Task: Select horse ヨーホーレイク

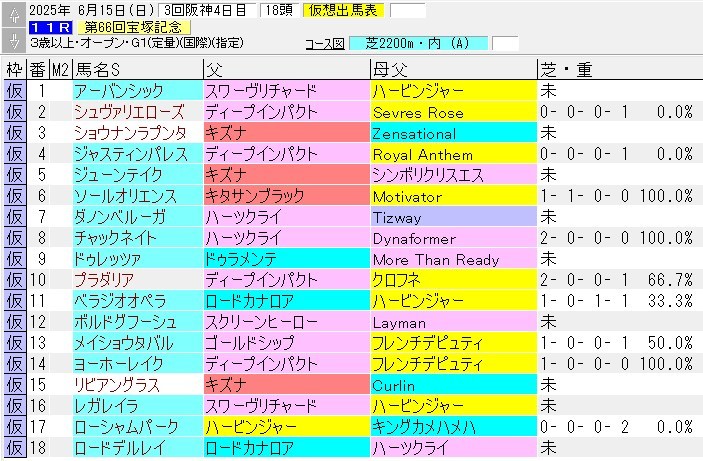Action: [x=138, y=364]
